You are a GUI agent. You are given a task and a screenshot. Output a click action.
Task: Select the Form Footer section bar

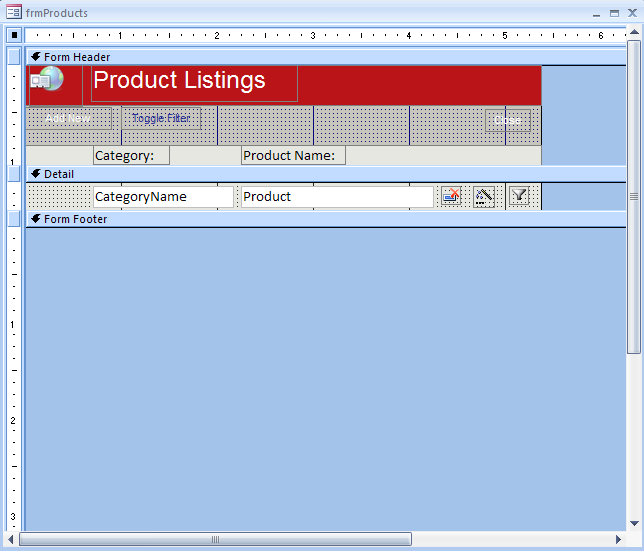coord(326,219)
